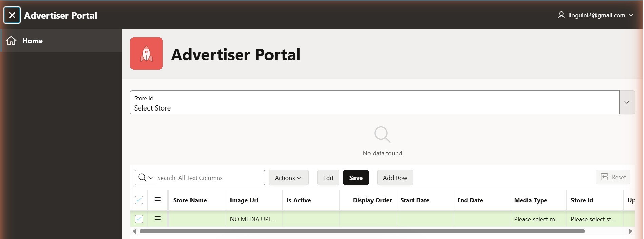The width and height of the screenshot is (644, 239).
Task: Click the horizontal scrollbar thumb of the grid
Action: (x=362, y=231)
